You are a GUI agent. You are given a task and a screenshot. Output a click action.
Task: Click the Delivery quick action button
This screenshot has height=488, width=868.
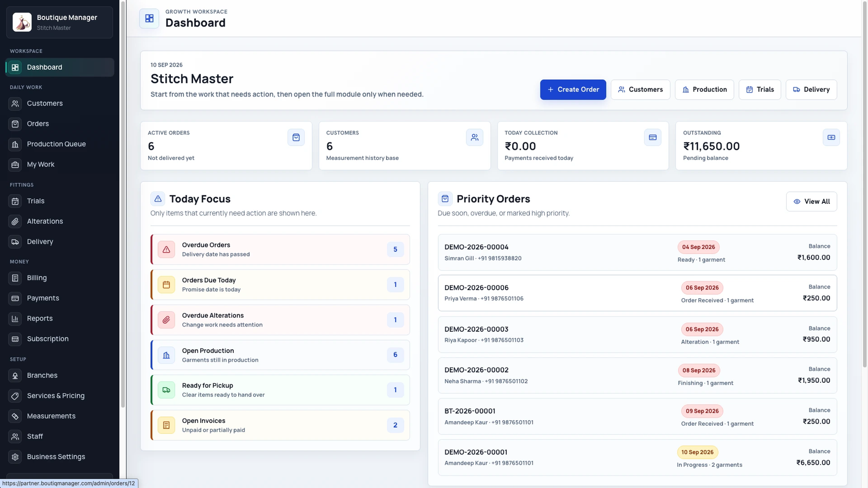[811, 89]
